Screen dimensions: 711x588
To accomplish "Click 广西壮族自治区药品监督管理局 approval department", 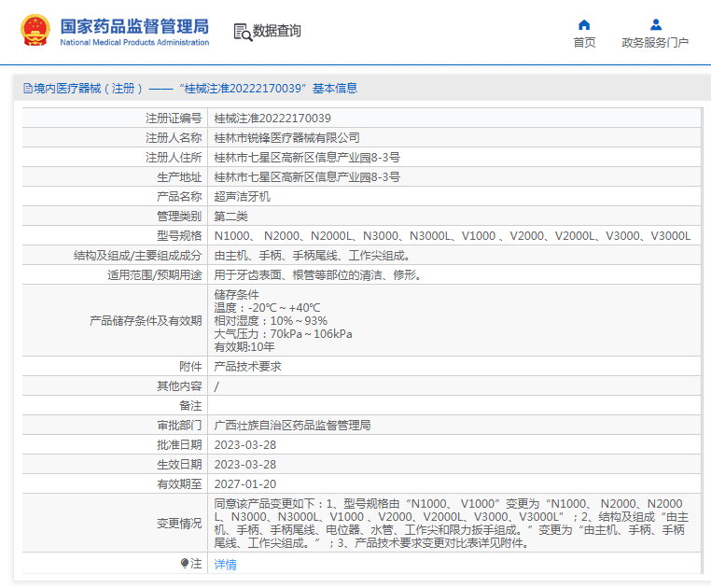I will tap(292, 425).
